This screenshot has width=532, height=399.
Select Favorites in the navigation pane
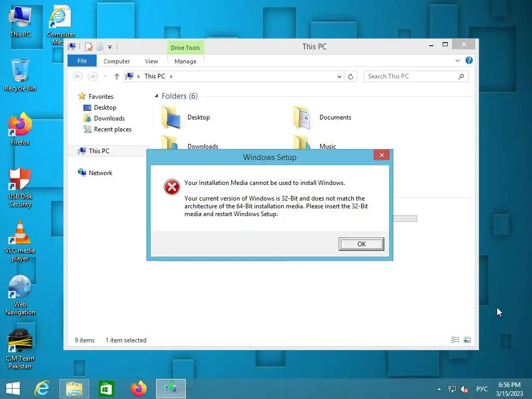pos(101,96)
